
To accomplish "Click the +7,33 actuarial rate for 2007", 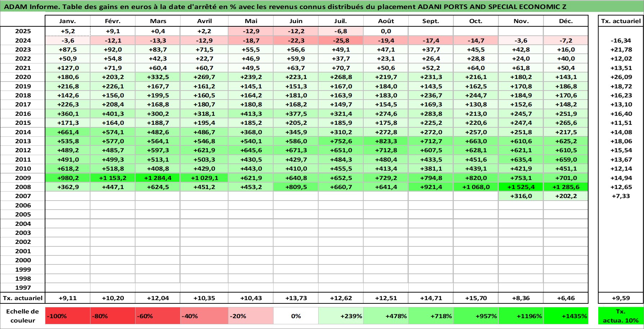I will [621, 196].
